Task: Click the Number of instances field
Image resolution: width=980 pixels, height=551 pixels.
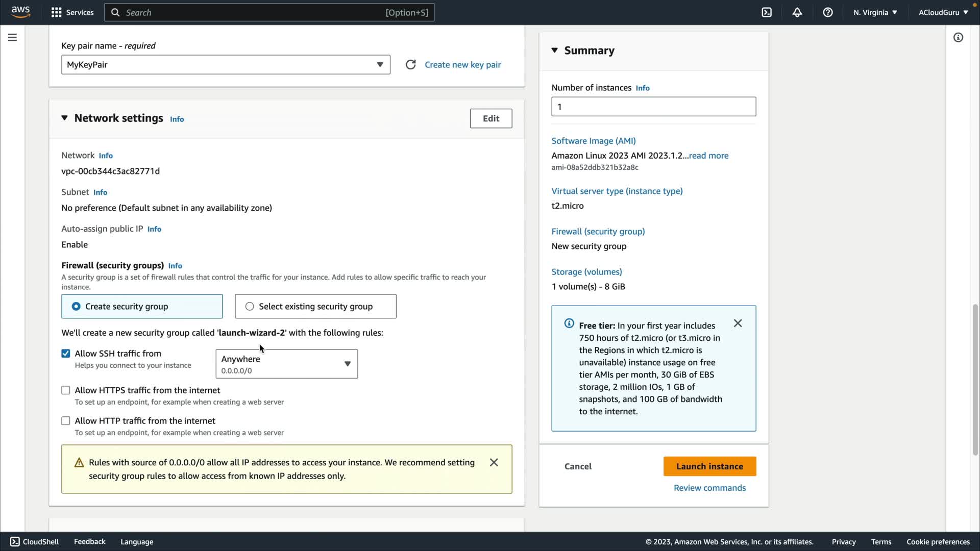Action: (x=653, y=107)
